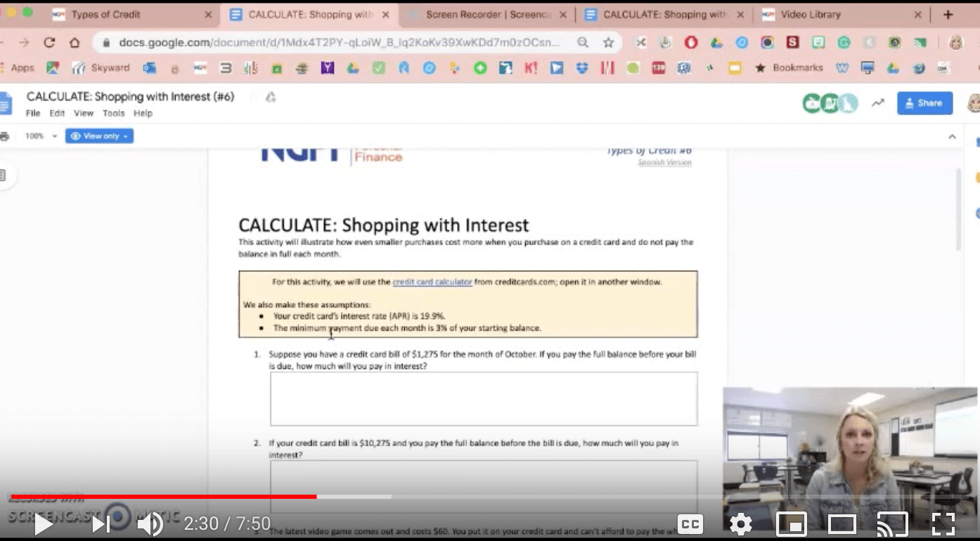Viewport: 980px width, 541px height.
Task: Click the blue Share button
Action: [x=924, y=103]
